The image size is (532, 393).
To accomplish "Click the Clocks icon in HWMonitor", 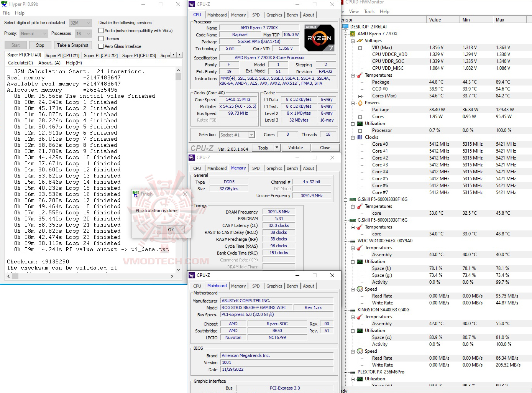I will (x=360, y=137).
